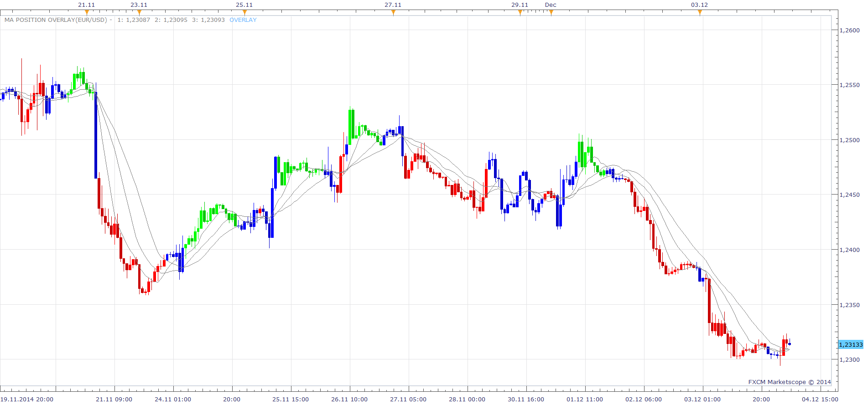This screenshot has height=405, width=868.
Task: Click the indicator value 2: 1,23095
Action: (171, 20)
